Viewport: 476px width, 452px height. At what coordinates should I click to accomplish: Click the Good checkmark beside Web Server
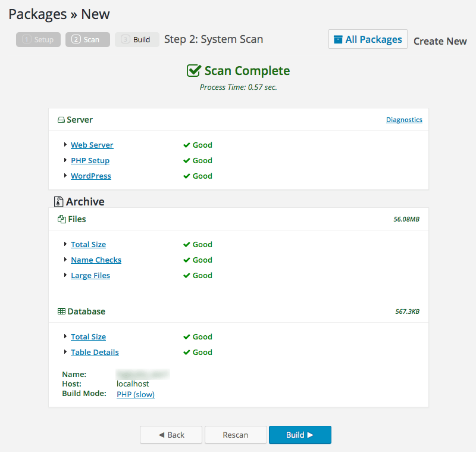tap(185, 145)
